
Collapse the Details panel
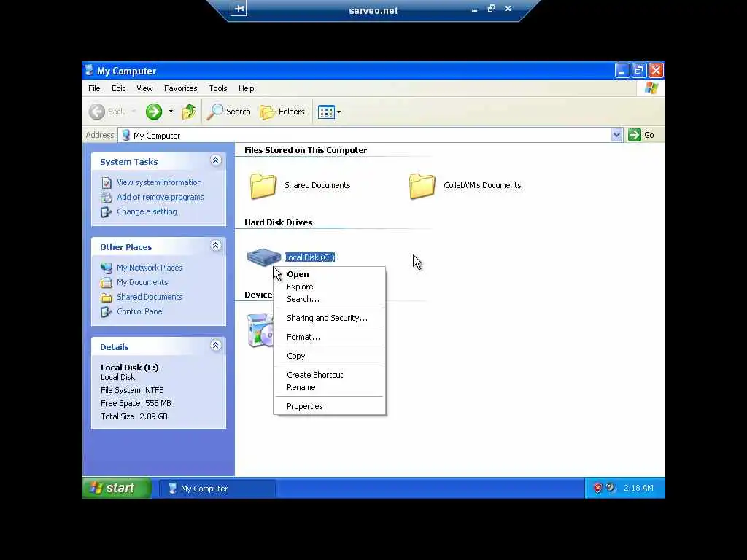[x=215, y=345]
